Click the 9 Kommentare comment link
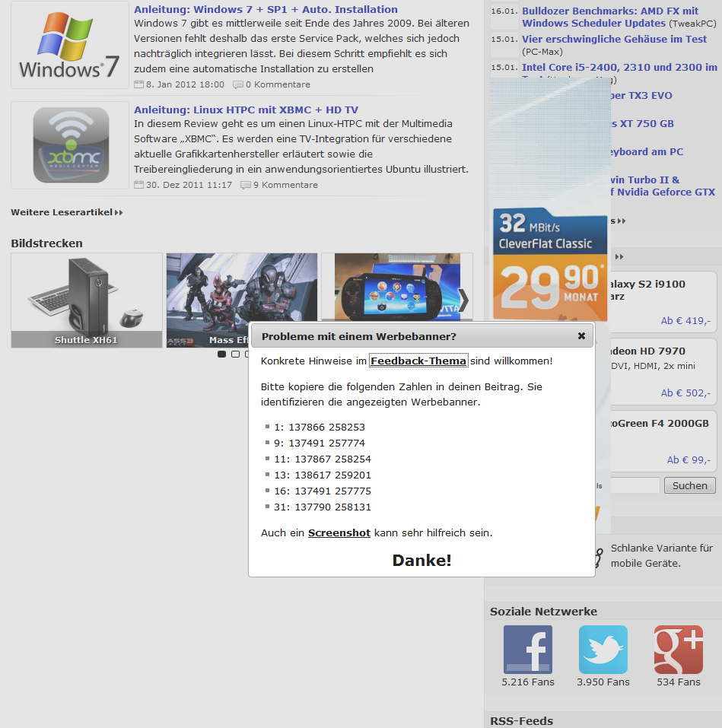The image size is (722, 728). point(285,185)
